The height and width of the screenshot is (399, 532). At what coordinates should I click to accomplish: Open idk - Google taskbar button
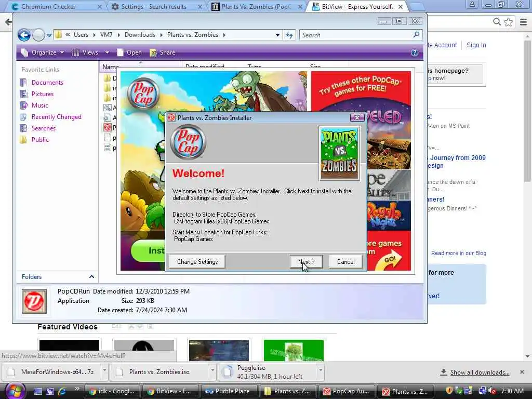point(112,391)
